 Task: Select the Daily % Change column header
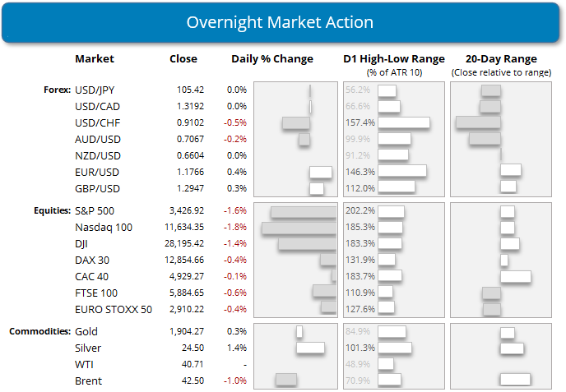[x=272, y=58]
